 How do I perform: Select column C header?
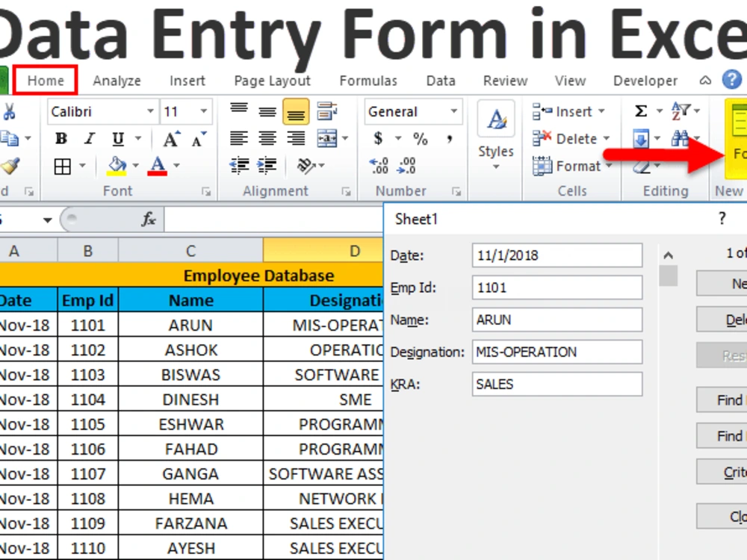click(190, 250)
